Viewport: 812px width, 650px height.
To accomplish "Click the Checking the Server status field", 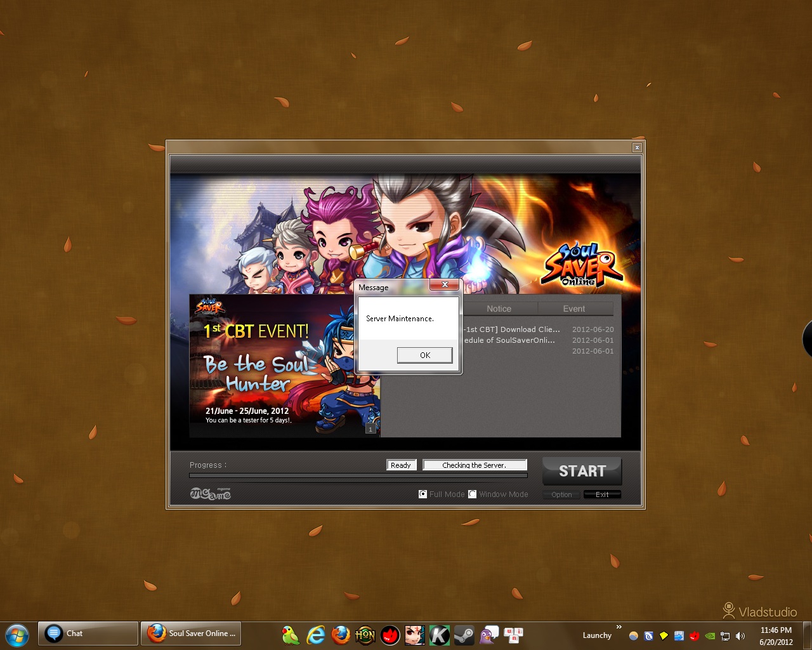I will [x=475, y=465].
